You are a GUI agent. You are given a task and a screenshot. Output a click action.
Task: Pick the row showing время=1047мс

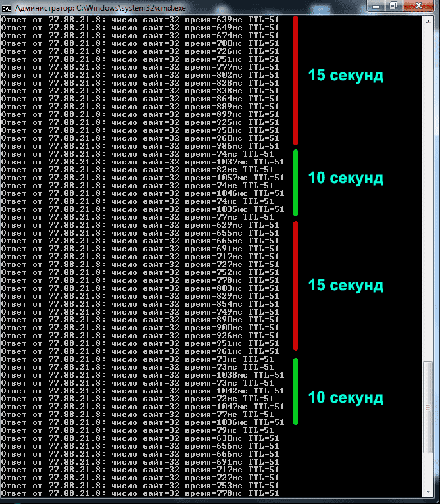coord(142,407)
